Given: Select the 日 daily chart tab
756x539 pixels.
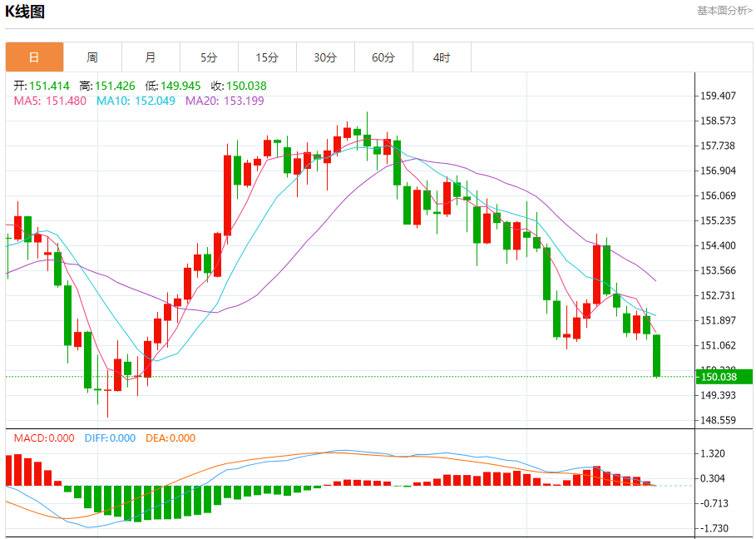Looking at the screenshot, I should click(x=34, y=57).
